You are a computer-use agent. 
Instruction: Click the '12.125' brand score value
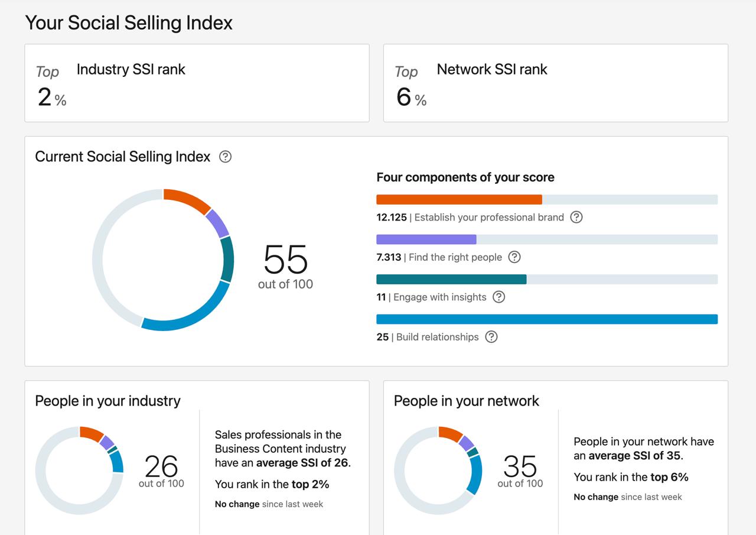[x=392, y=217]
